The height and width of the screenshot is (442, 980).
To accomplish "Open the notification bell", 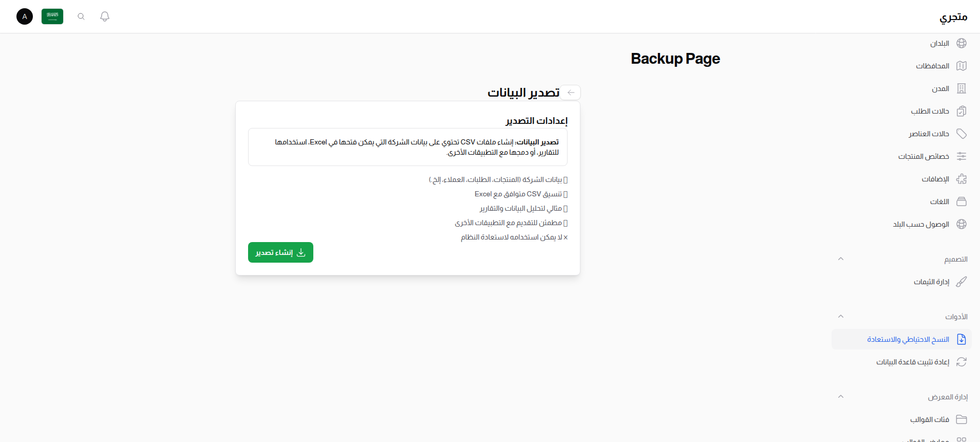I will (x=105, y=16).
